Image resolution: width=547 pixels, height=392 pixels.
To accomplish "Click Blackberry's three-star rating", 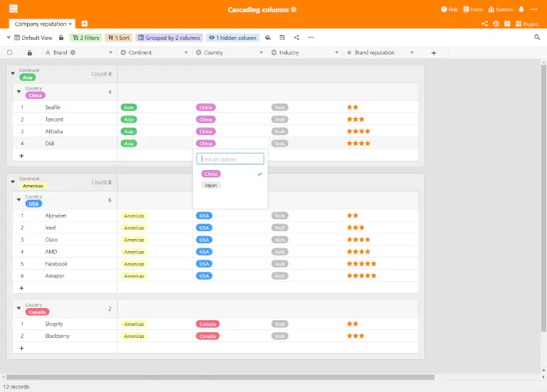I will click(355, 336).
